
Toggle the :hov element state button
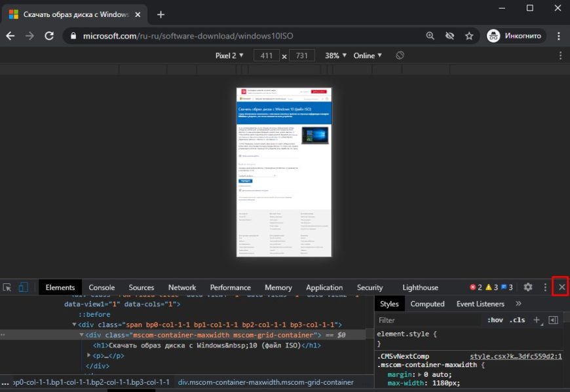[495, 320]
